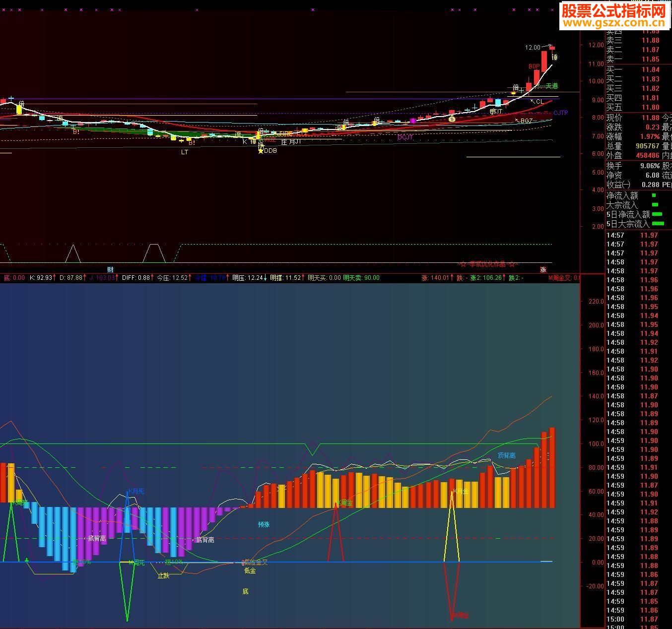Select the purple square candle marker near DCJT

pos(413,121)
